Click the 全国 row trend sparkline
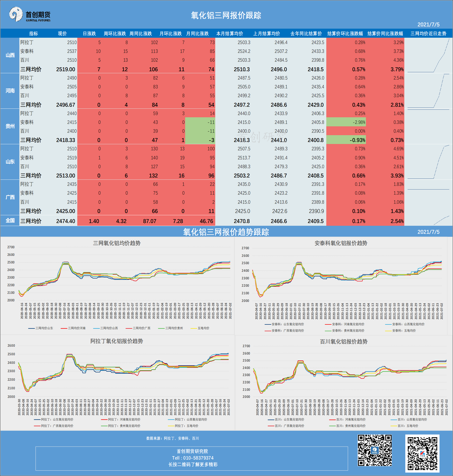The height and width of the screenshot is (476, 453). tap(428, 220)
